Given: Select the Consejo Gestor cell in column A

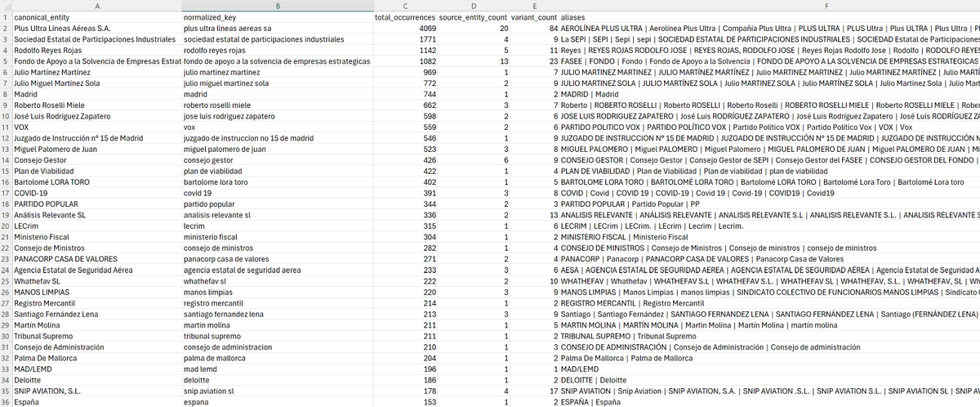Looking at the screenshot, I should 96,160.
